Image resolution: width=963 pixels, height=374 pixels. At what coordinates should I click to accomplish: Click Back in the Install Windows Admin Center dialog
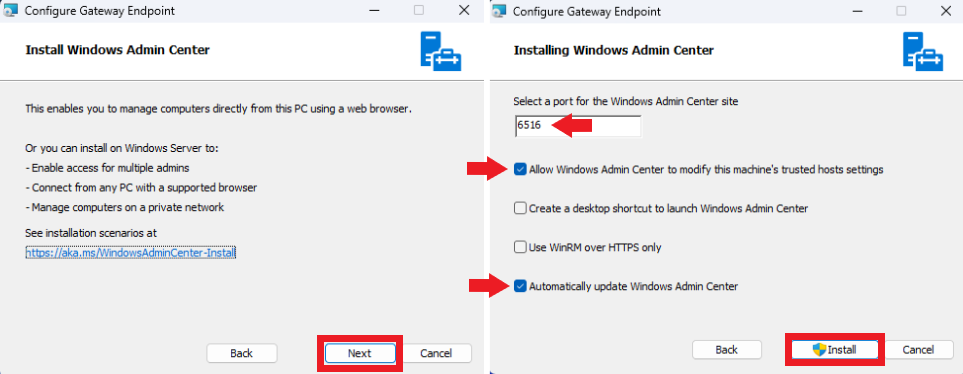(x=241, y=353)
